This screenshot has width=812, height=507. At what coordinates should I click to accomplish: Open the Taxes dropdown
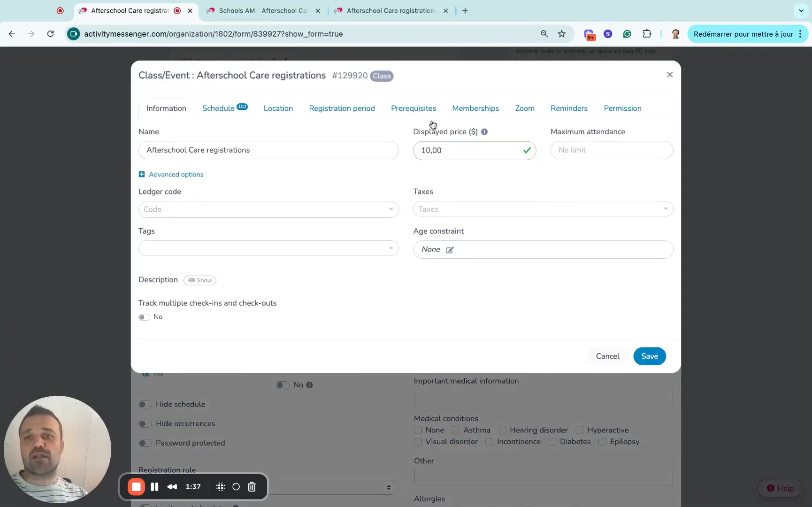543,209
